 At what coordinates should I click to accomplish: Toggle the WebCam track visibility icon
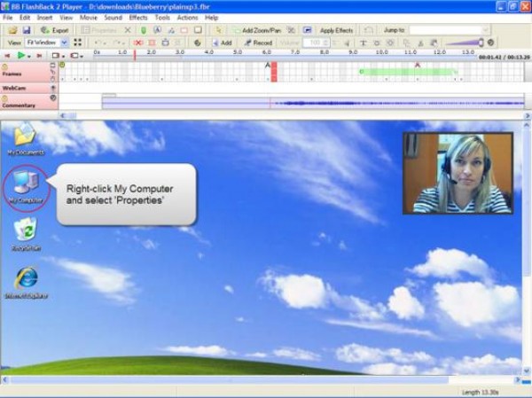coord(53,89)
